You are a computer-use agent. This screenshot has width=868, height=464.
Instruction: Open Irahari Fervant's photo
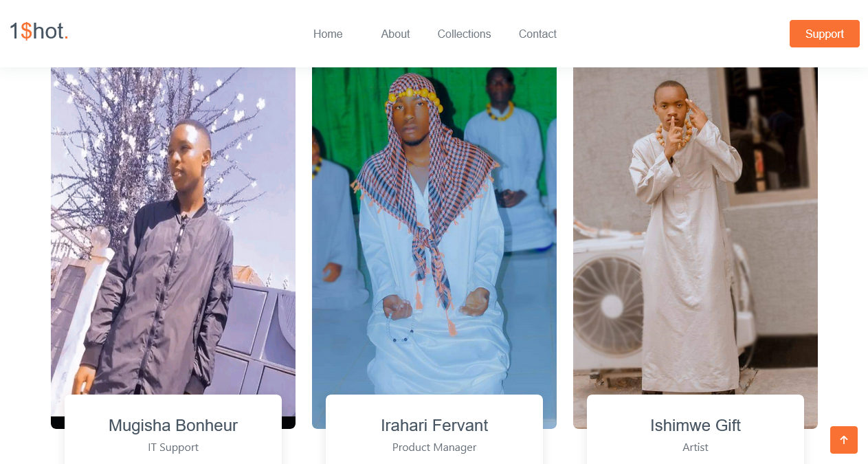point(434,230)
